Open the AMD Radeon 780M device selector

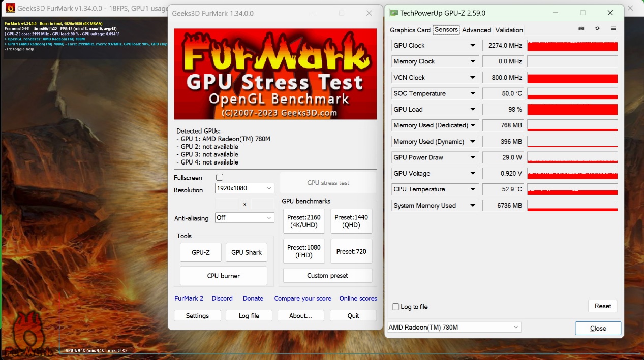[x=454, y=328]
